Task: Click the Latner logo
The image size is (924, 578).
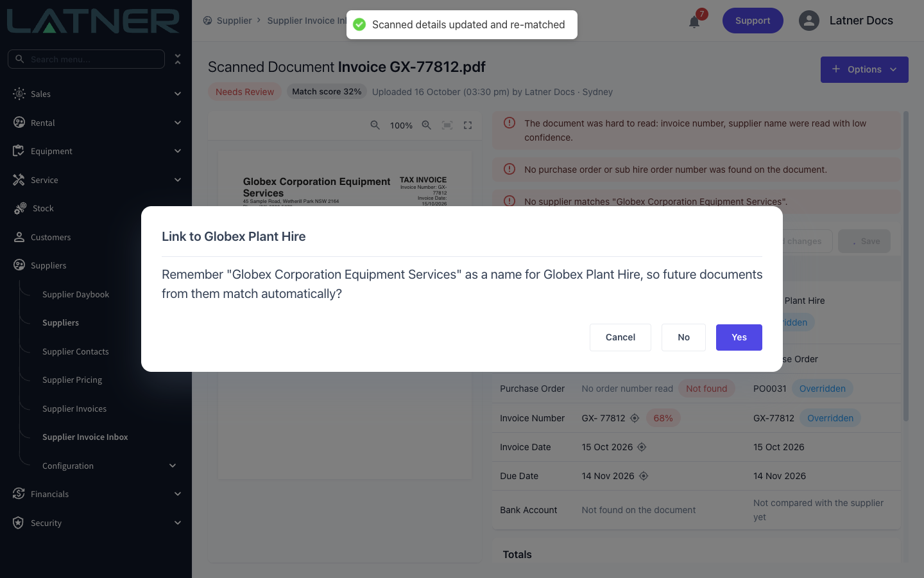Action: point(93,21)
